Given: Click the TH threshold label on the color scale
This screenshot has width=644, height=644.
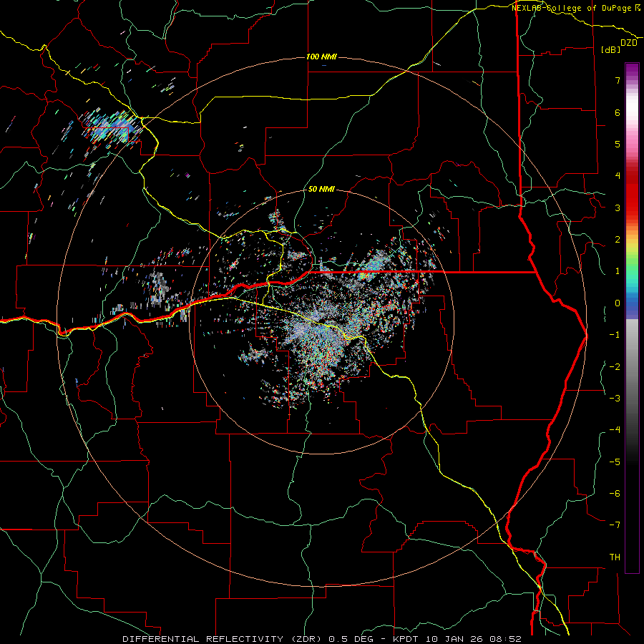Looking at the screenshot, I should pyautogui.click(x=615, y=557).
